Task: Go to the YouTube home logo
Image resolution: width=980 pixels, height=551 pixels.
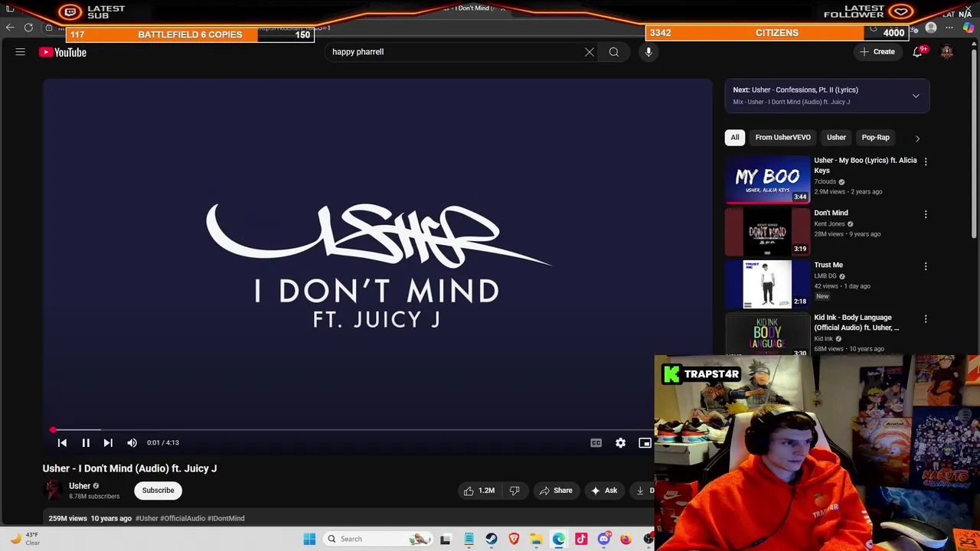Action: pos(63,52)
